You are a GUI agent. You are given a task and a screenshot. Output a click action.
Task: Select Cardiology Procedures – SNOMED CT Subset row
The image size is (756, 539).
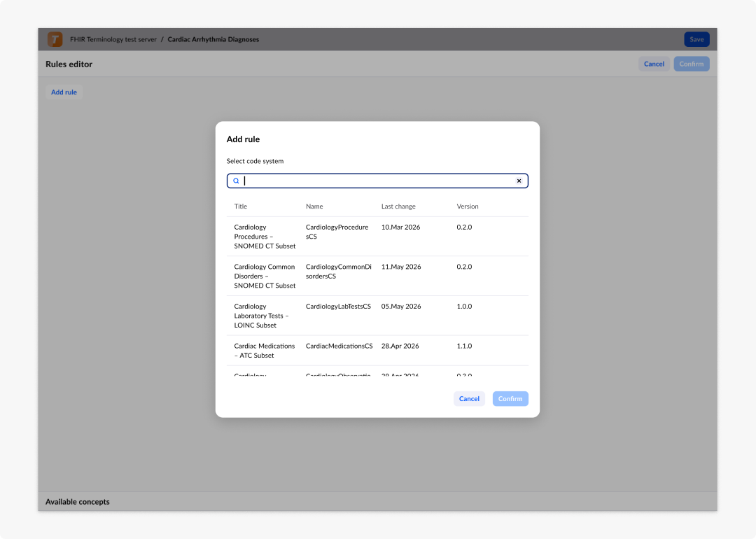coord(377,236)
